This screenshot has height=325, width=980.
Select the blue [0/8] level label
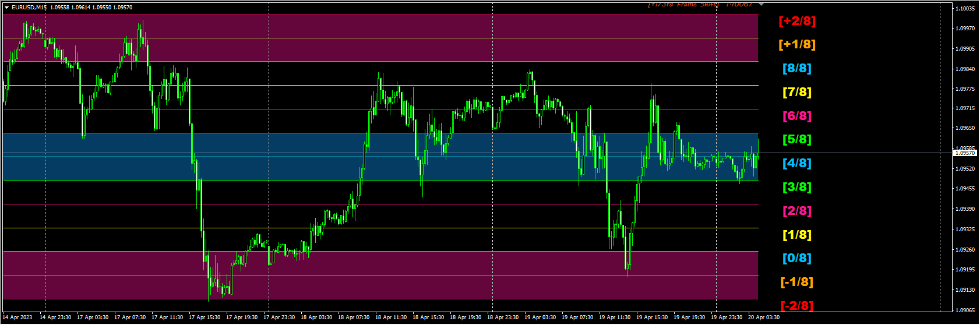tap(797, 258)
